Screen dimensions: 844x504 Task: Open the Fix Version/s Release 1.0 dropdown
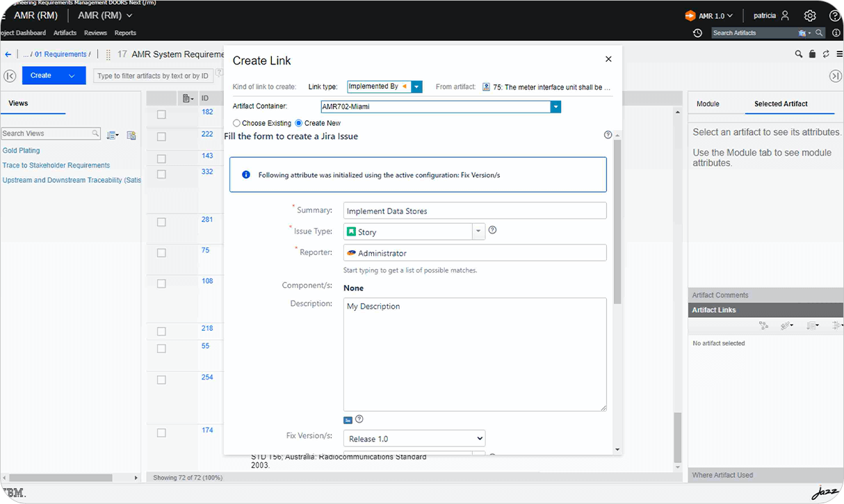click(414, 439)
